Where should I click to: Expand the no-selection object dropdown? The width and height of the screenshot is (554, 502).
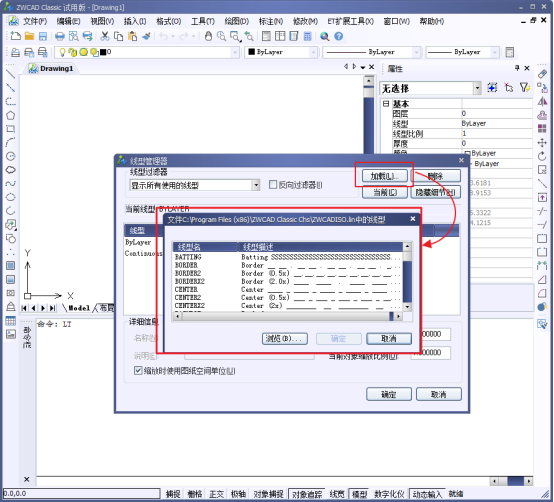[477, 88]
